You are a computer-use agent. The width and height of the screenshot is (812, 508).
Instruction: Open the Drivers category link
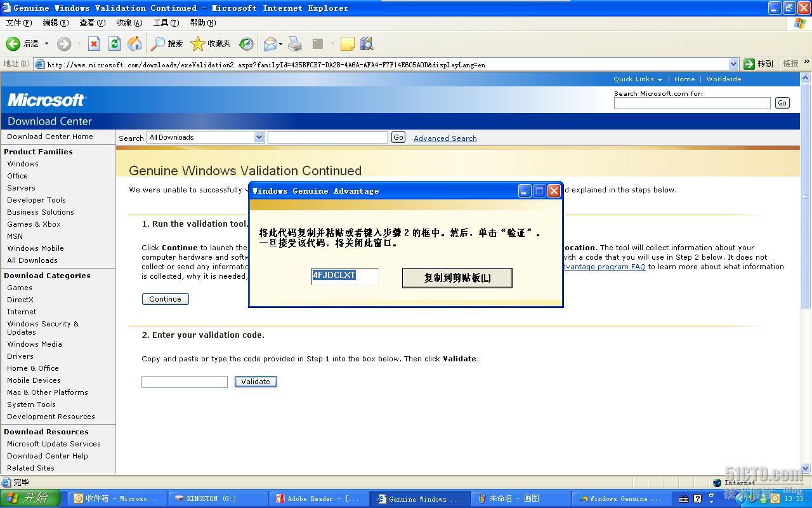pyautogui.click(x=20, y=356)
